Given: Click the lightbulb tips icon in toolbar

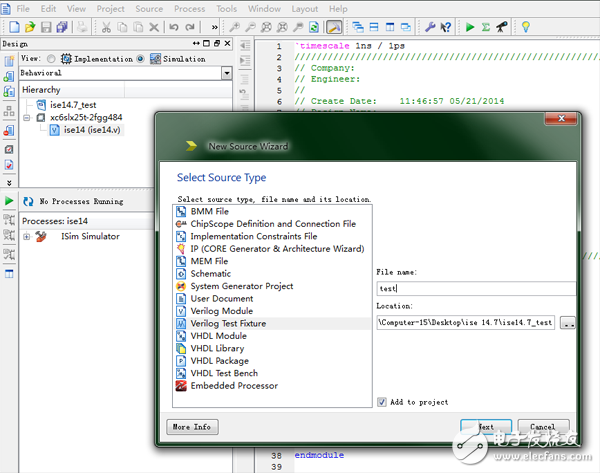Looking at the screenshot, I should pos(526,26).
